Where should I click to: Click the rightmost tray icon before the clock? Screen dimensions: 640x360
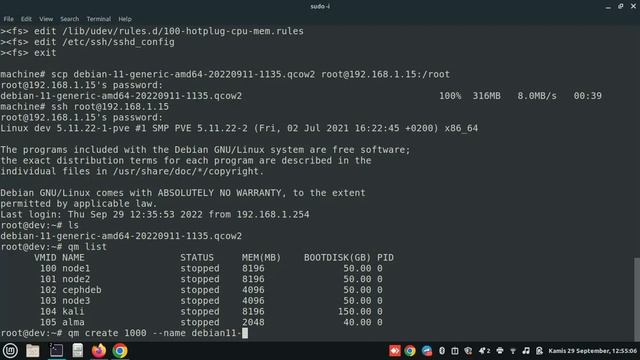click(x=539, y=351)
